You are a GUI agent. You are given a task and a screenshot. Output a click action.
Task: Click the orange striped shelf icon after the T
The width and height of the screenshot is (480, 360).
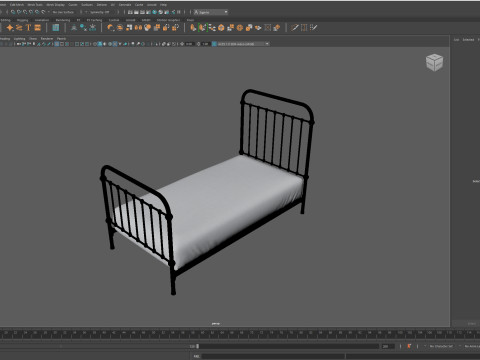[37, 28]
